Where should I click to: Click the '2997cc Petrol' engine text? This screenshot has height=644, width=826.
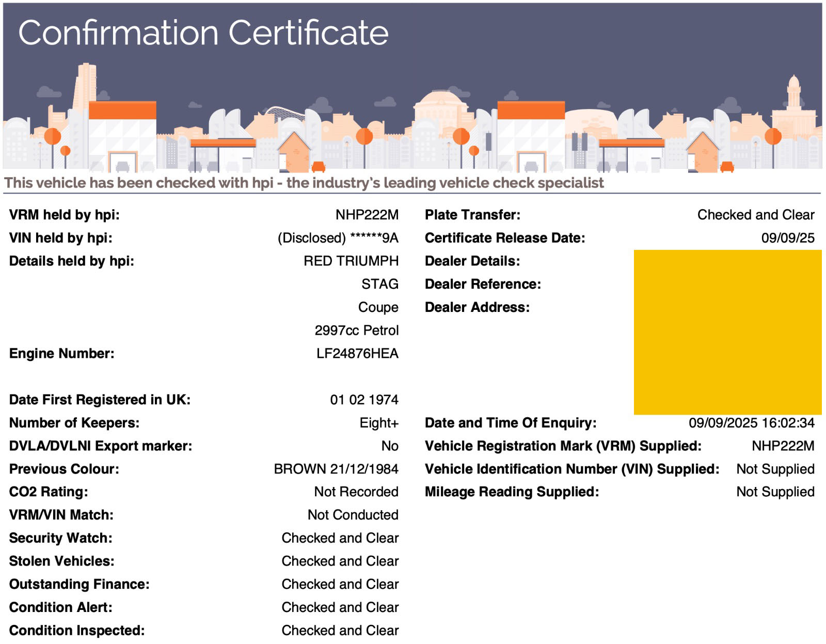(x=357, y=331)
